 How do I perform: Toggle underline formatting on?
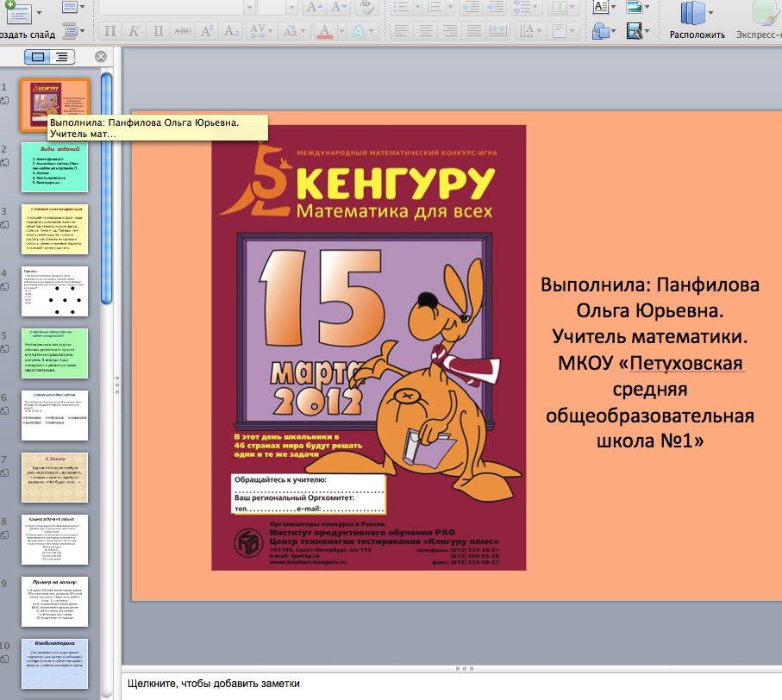click(x=158, y=32)
